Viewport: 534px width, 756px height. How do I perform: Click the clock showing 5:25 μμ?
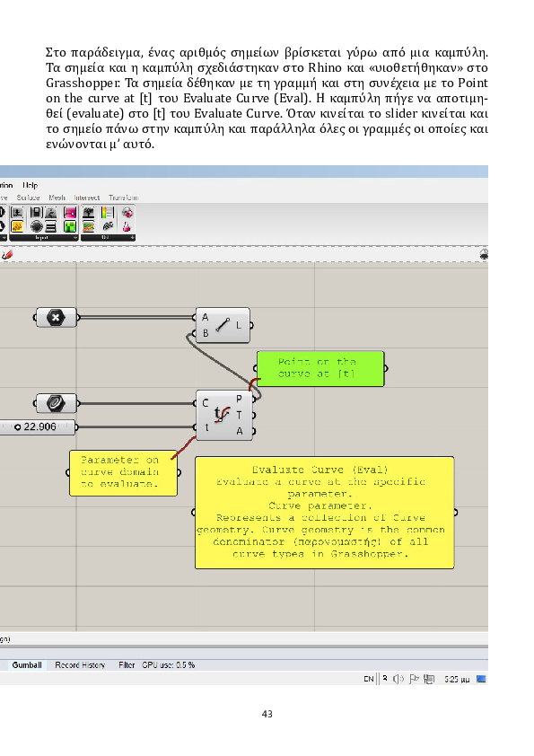point(457,680)
